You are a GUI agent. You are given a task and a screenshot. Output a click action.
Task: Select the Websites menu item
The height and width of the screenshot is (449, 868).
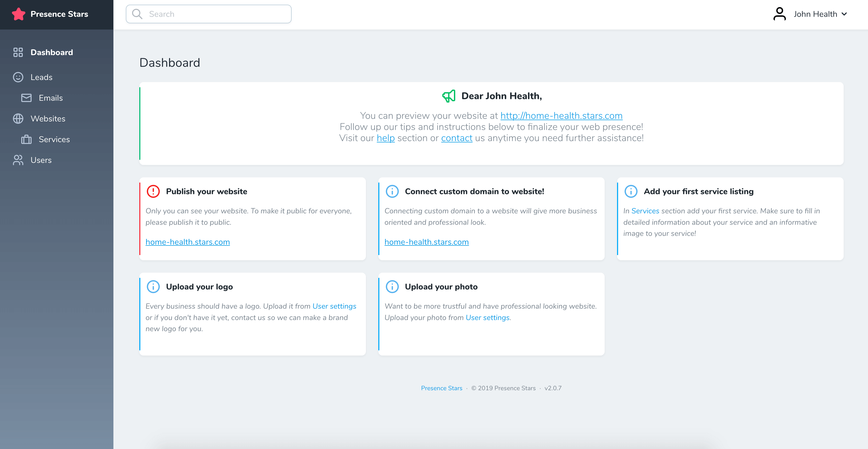point(48,119)
